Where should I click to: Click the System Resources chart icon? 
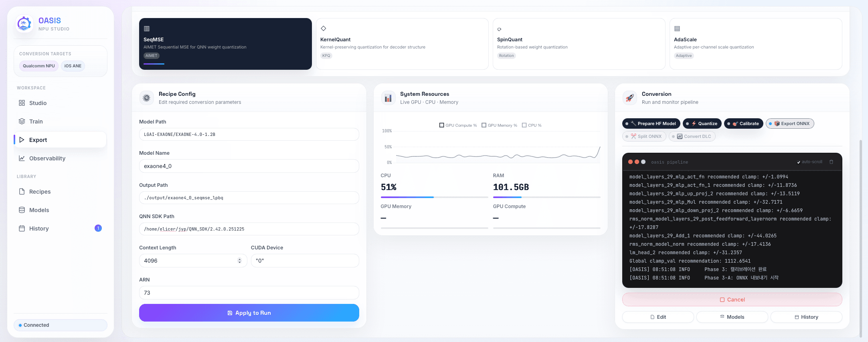point(388,98)
